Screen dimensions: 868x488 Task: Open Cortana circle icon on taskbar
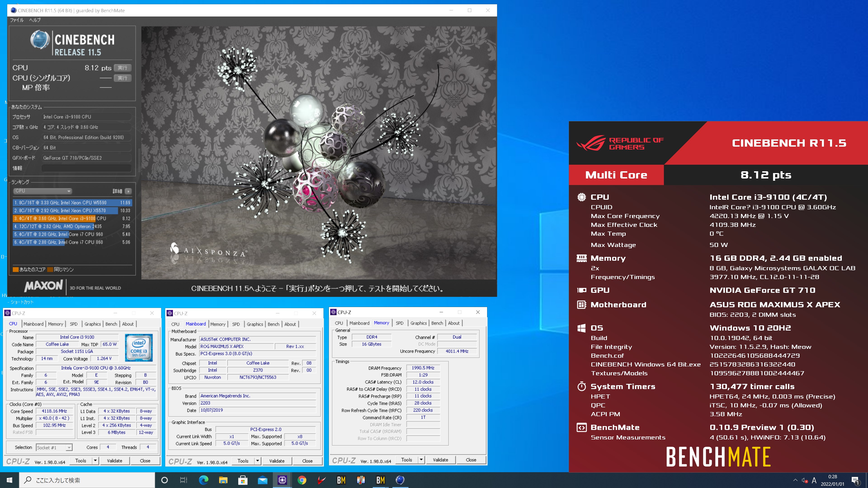click(x=164, y=480)
